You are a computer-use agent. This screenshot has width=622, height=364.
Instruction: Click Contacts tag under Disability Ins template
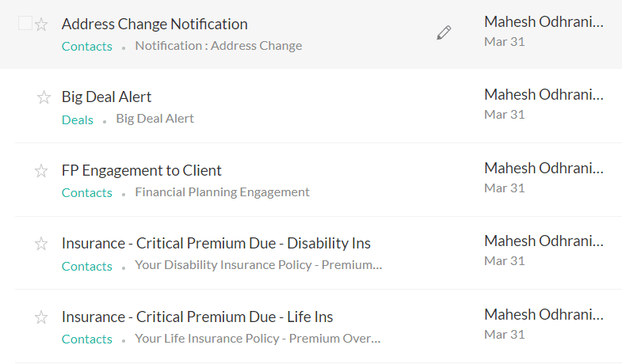87,266
